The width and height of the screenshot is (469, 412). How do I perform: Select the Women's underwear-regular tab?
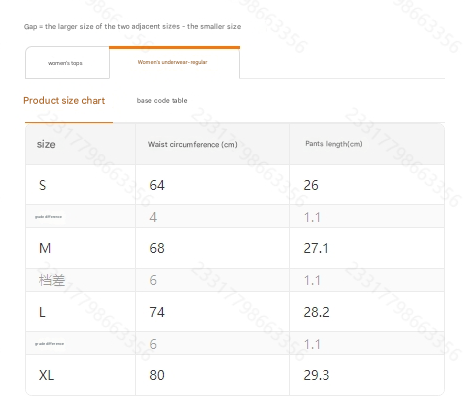(174, 62)
